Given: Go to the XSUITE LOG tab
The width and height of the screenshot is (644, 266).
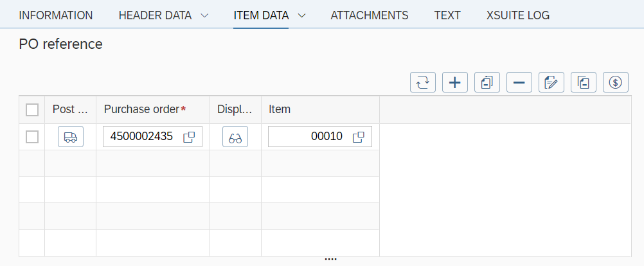Looking at the screenshot, I should tap(518, 15).
